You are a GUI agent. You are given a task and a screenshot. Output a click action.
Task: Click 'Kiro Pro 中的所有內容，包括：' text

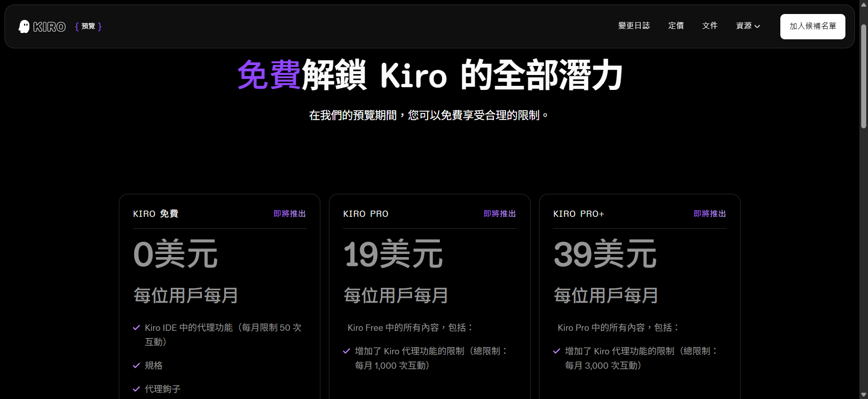(x=618, y=328)
